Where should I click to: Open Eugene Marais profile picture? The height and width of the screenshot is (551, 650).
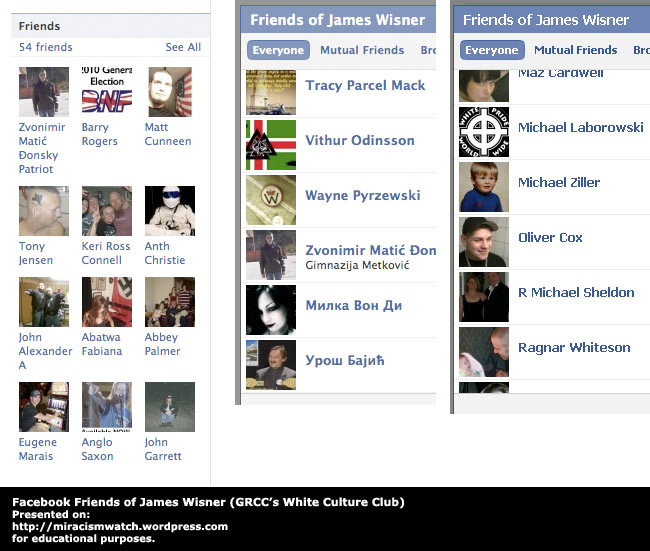coord(44,407)
